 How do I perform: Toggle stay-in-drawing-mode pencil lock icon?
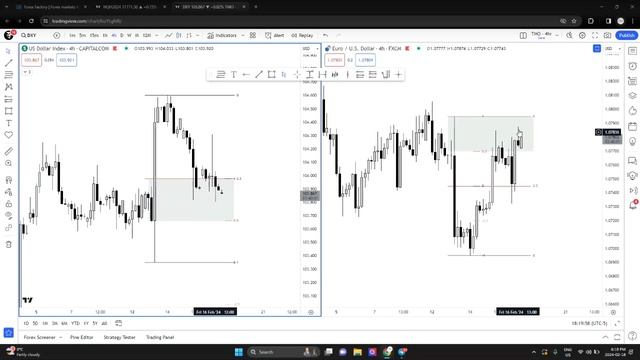(x=9, y=192)
